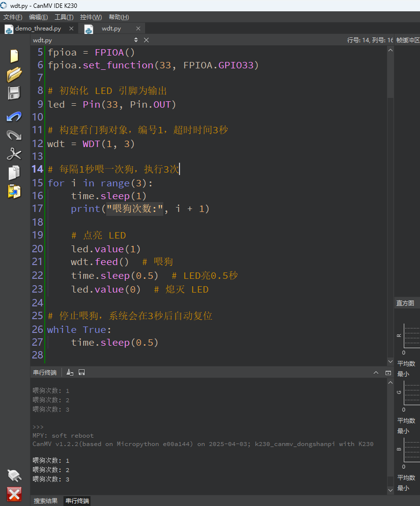Click the Connect plug icon

tap(14, 476)
